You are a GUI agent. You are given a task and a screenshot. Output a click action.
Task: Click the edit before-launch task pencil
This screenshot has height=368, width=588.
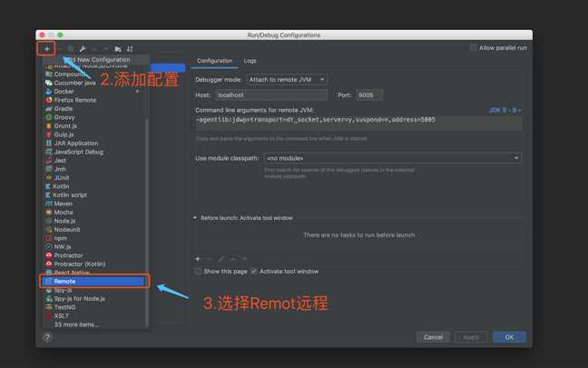point(221,259)
